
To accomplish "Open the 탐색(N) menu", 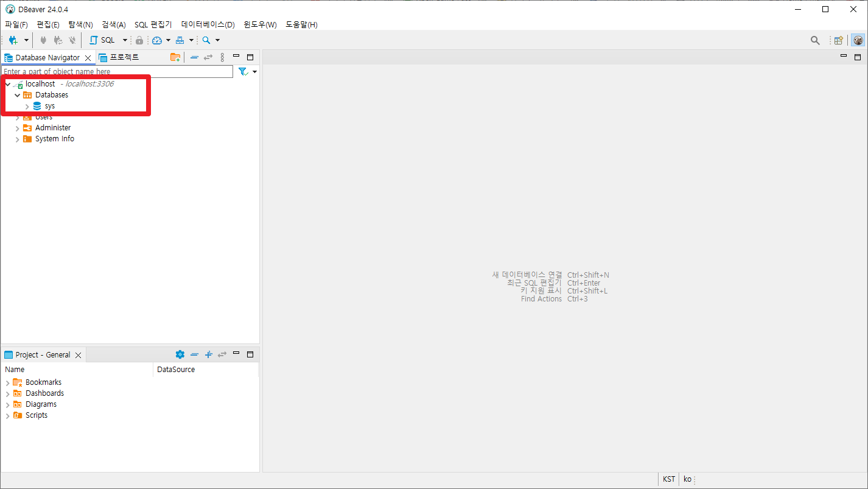I will pos(80,24).
